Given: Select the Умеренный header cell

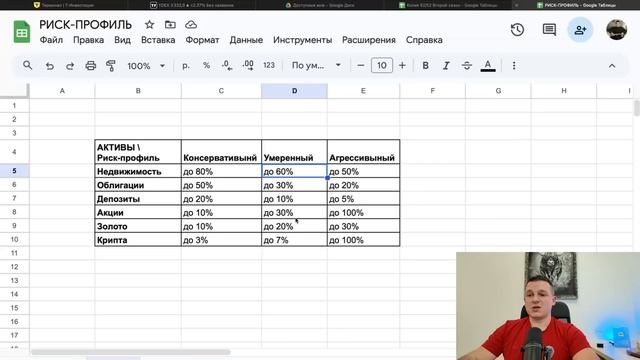Looking at the screenshot, I should [x=294, y=152].
